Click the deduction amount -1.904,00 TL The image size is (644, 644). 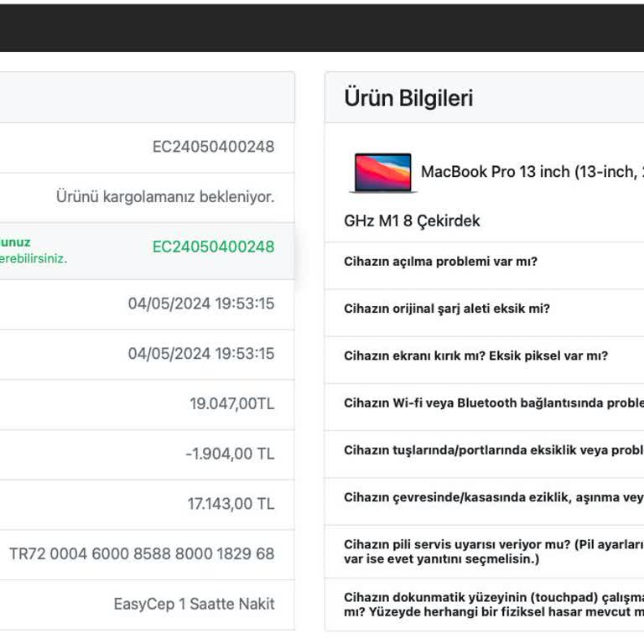pyautogui.click(x=230, y=454)
